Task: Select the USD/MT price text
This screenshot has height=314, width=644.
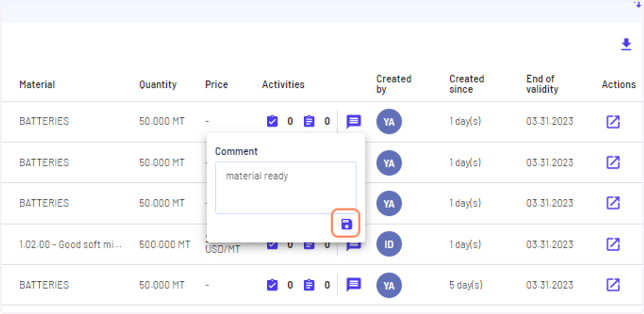Action: pyautogui.click(x=223, y=250)
